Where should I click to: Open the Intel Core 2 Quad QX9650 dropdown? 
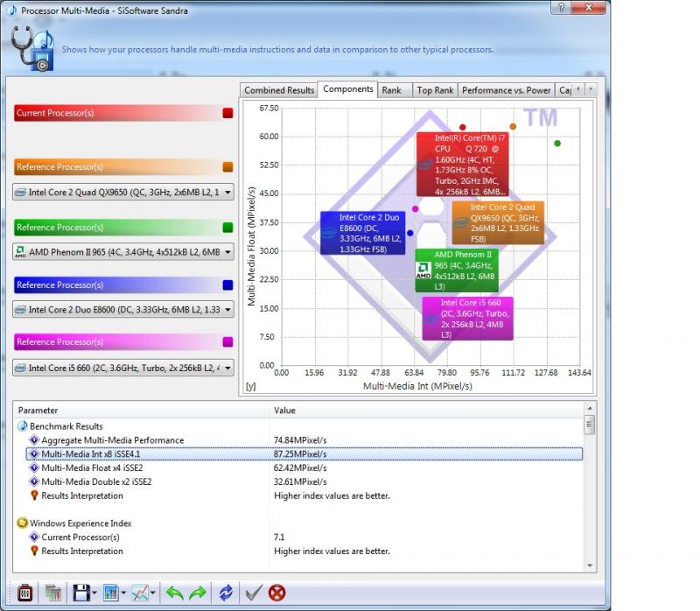(123, 192)
